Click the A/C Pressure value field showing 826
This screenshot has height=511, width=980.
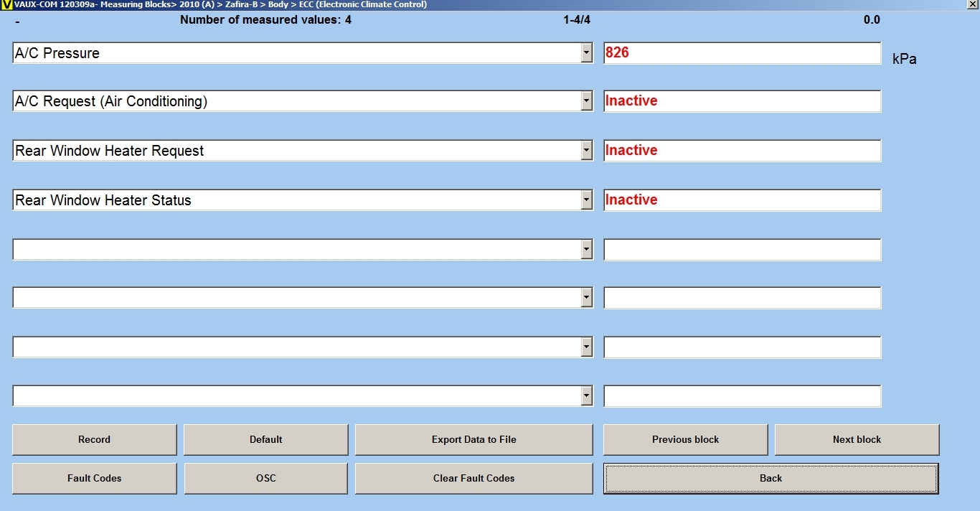coord(742,53)
